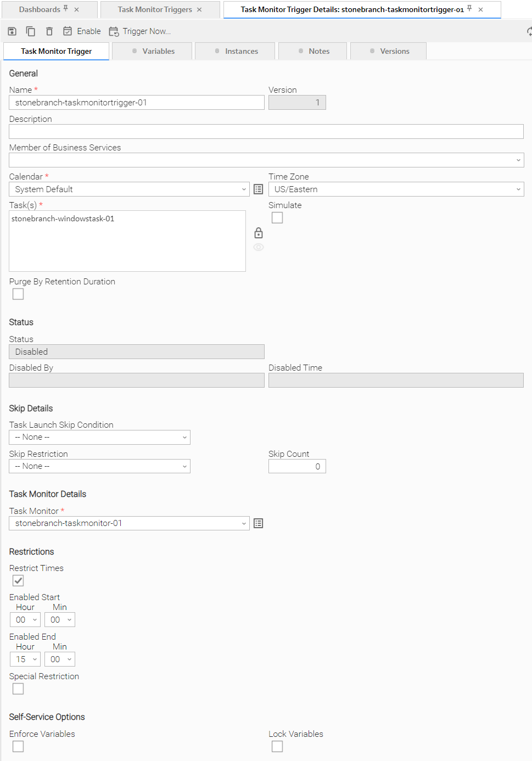This screenshot has width=532, height=761.
Task: Click the pin icon on Dashboards tab
Action: (x=66, y=9)
